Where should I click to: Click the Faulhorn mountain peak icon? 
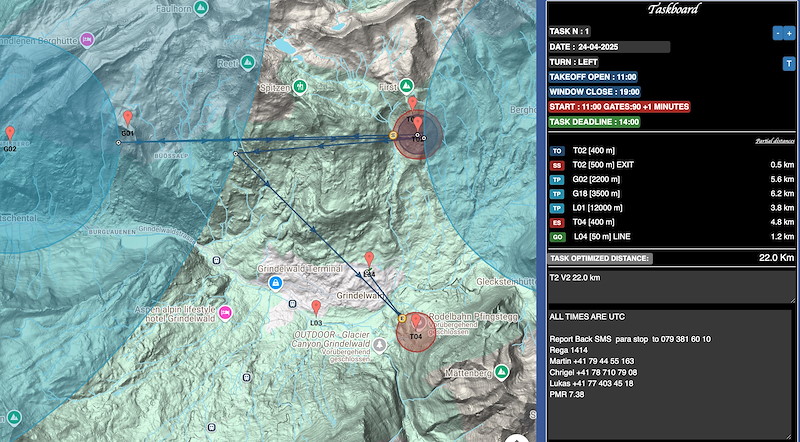click(x=202, y=7)
